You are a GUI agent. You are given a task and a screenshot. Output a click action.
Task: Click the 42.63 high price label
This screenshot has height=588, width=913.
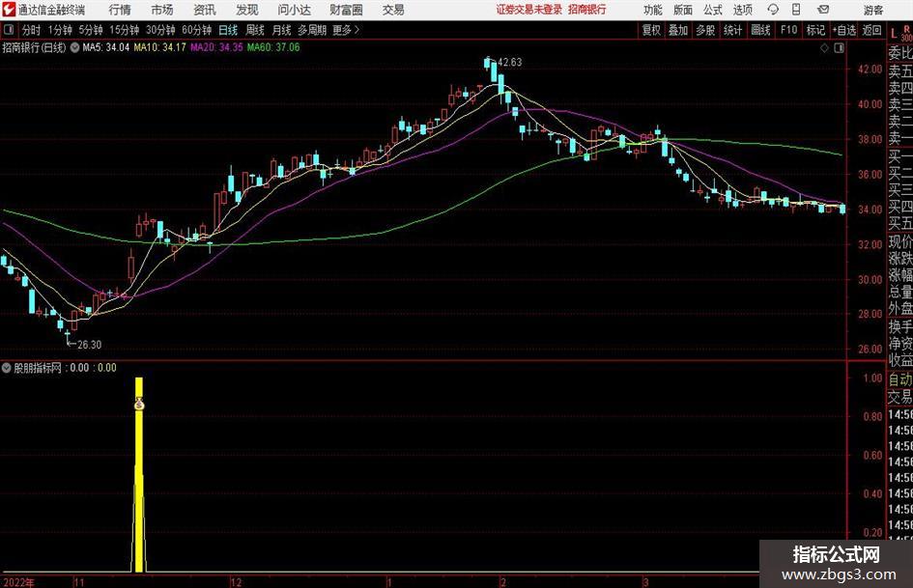[510, 63]
